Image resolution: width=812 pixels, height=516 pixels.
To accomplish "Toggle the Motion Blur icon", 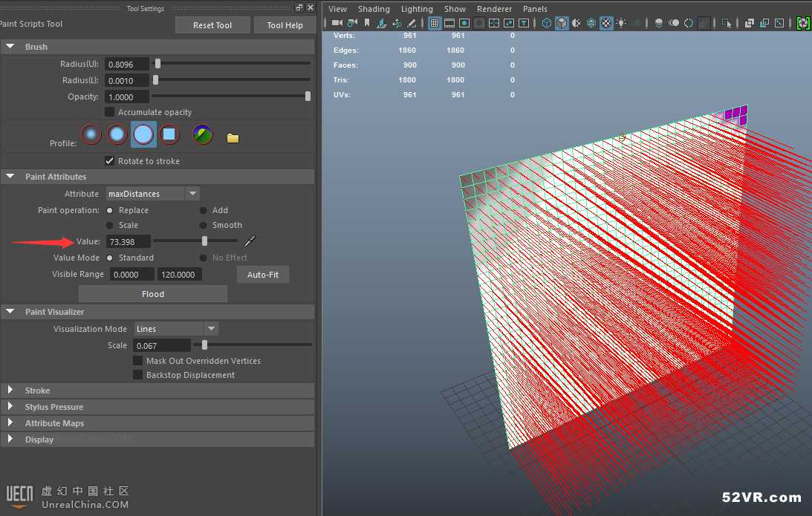I will pyautogui.click(x=673, y=23).
